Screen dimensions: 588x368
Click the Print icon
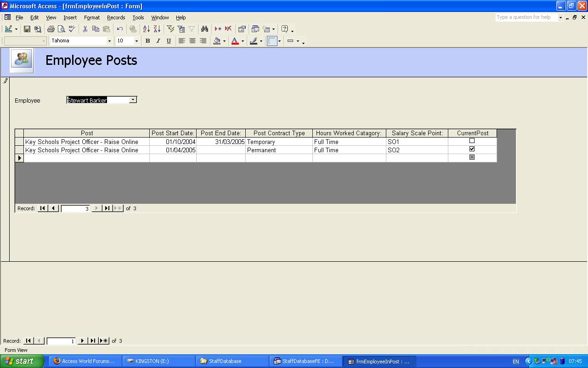[51, 29]
